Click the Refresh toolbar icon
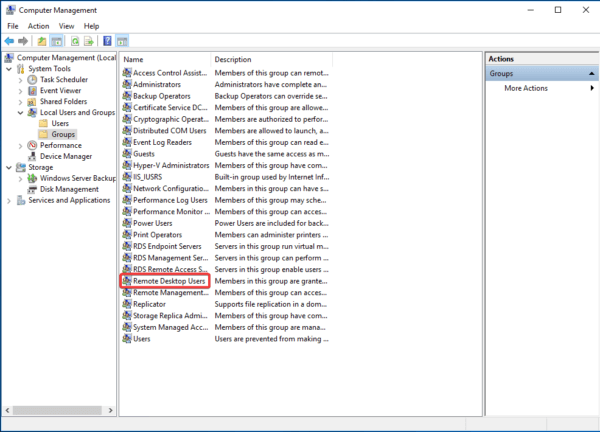This screenshot has height=432, width=600. 75,41
